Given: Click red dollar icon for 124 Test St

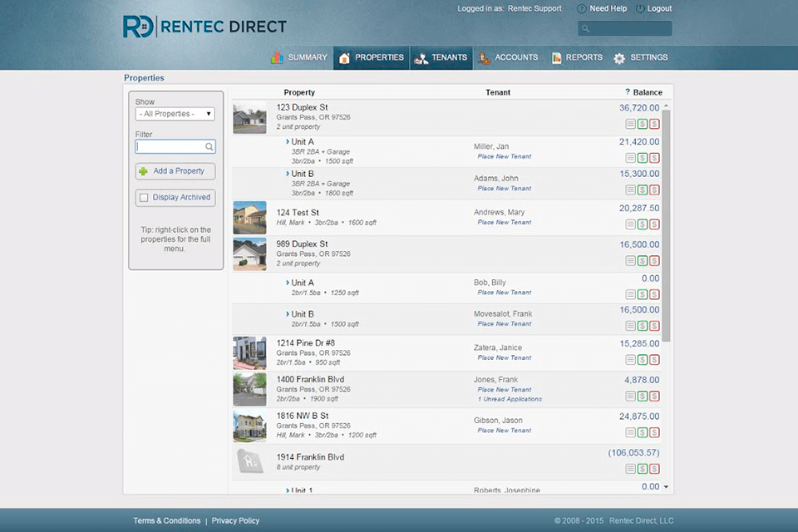Looking at the screenshot, I should [x=654, y=224].
